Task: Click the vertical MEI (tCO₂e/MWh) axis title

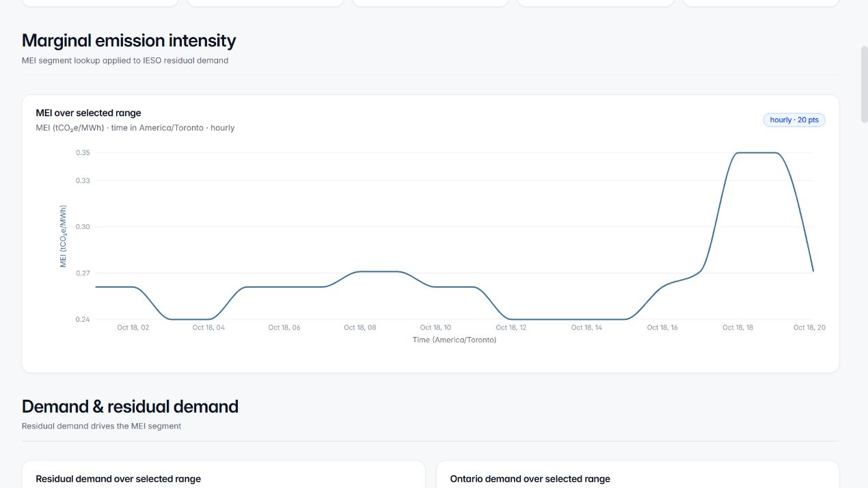Action: click(64, 236)
